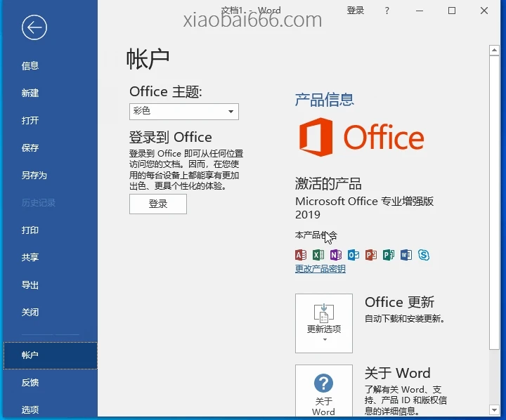Open the Export page
The width and height of the screenshot is (506, 420).
click(x=50, y=285)
